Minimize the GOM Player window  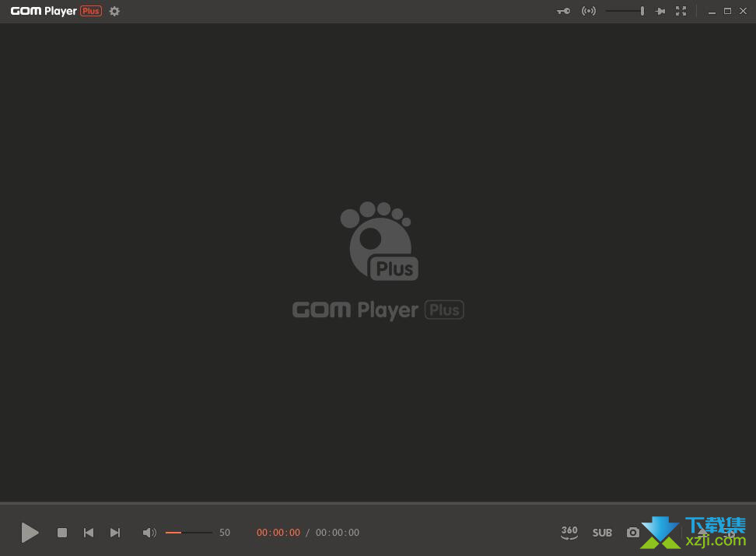712,11
